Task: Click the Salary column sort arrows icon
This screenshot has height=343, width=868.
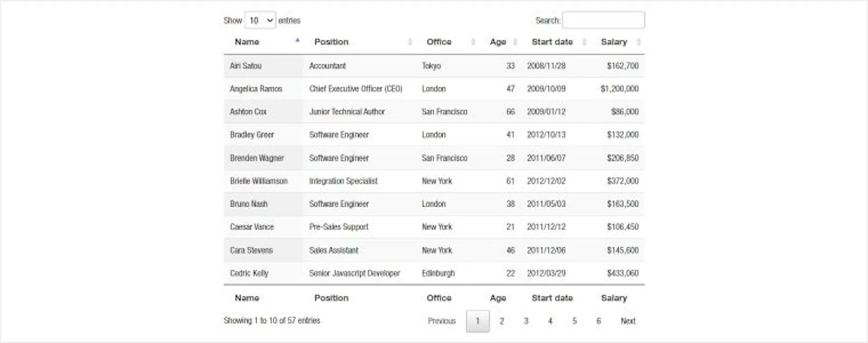Action: click(x=638, y=42)
